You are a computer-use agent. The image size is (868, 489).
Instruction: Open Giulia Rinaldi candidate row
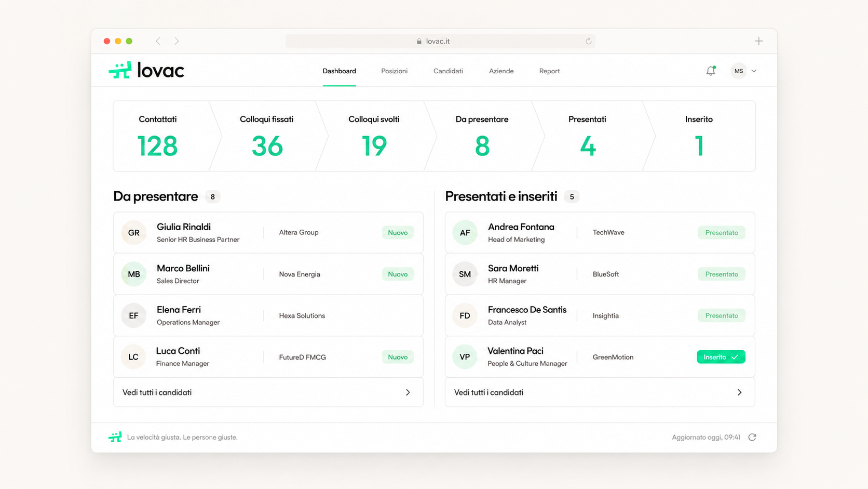tap(268, 232)
